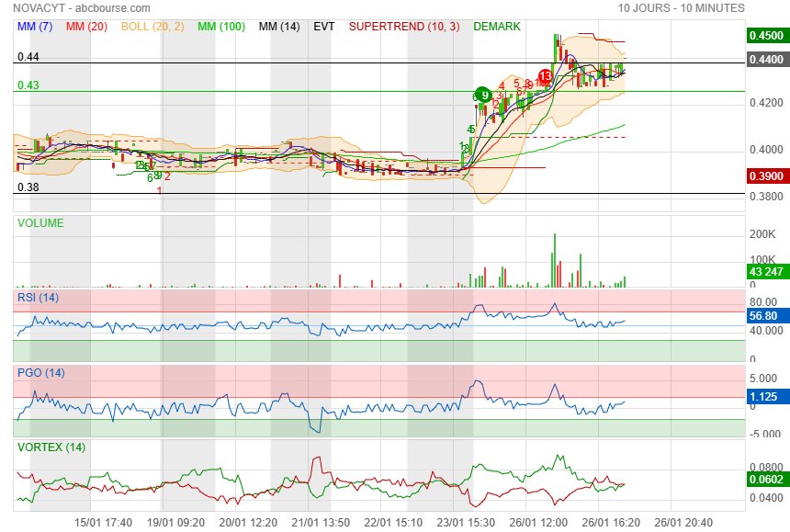Click the red 0.3900 price tag

click(765, 175)
